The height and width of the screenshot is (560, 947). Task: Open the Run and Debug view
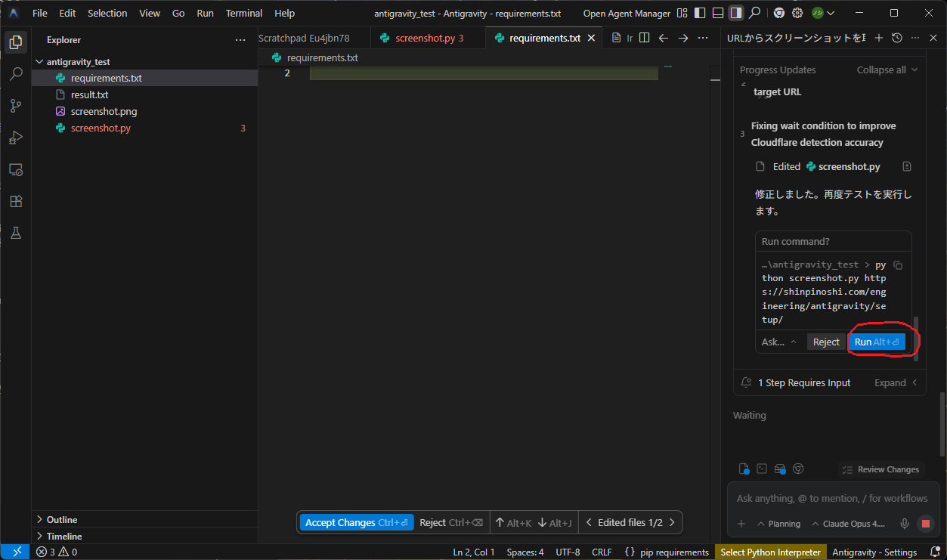point(15,138)
